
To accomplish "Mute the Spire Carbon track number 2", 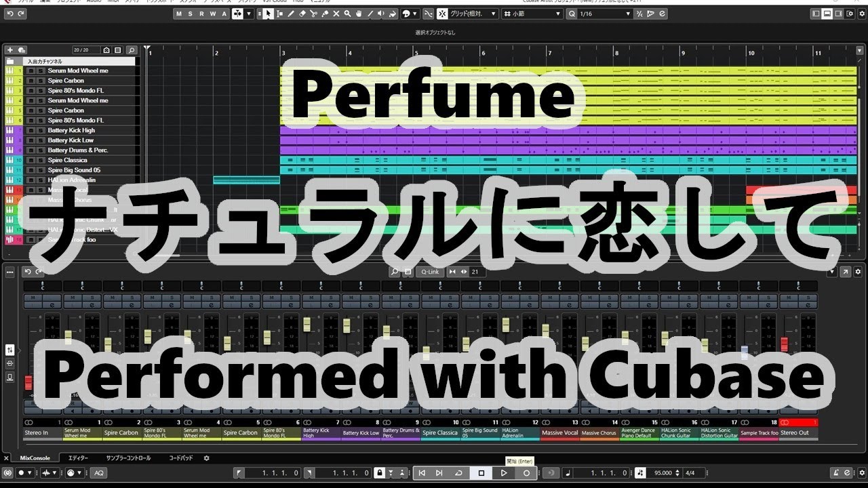I will (32, 81).
